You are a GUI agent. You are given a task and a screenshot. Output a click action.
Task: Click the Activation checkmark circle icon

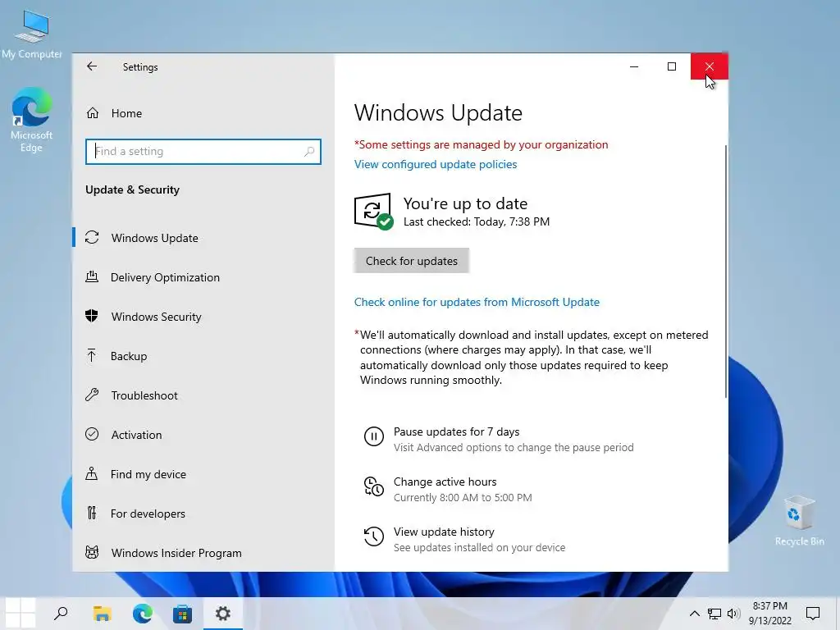[x=92, y=434]
